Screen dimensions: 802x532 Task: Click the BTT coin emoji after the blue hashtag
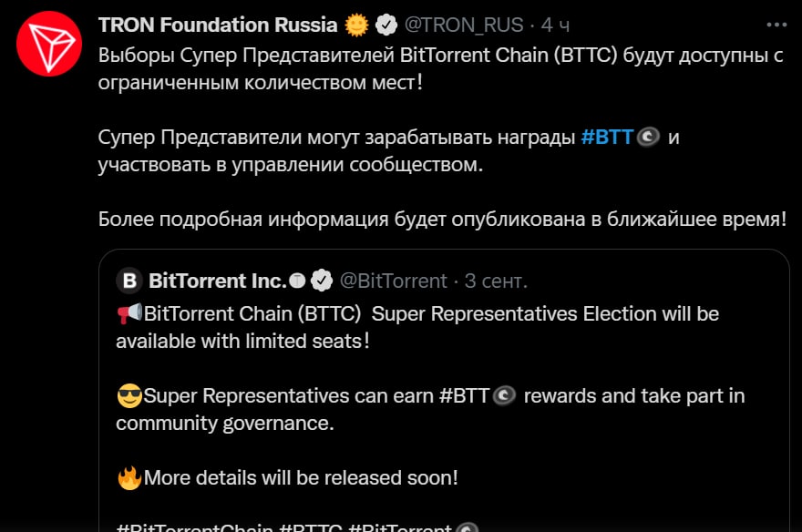(x=648, y=137)
